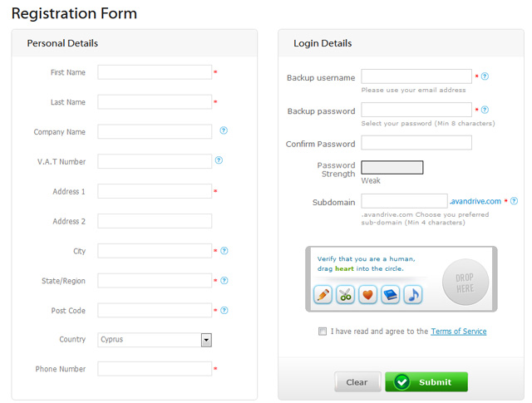Click help icon next to City field
Image resolution: width=532 pixels, height=403 pixels.
click(224, 251)
